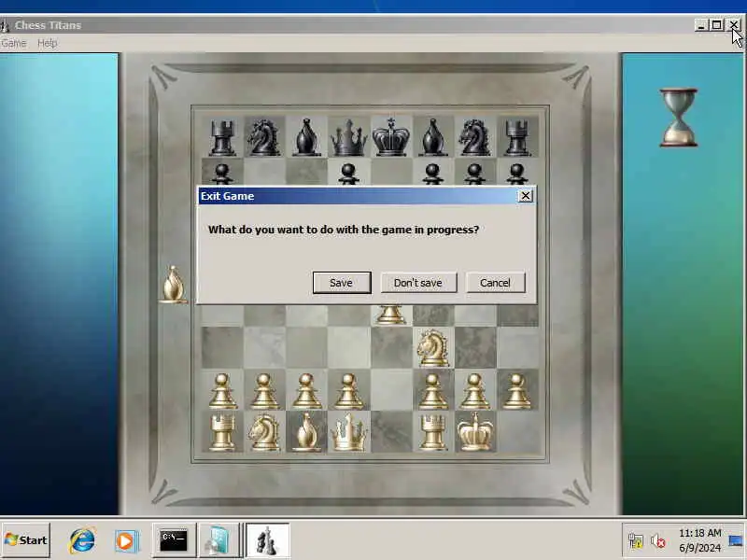
Task: Select the black queen piece
Action: 349,137
